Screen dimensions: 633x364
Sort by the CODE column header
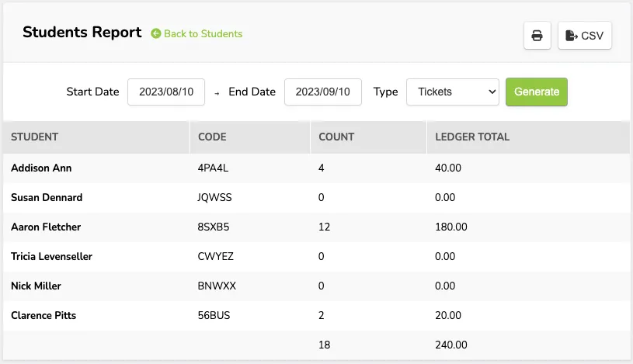click(212, 137)
